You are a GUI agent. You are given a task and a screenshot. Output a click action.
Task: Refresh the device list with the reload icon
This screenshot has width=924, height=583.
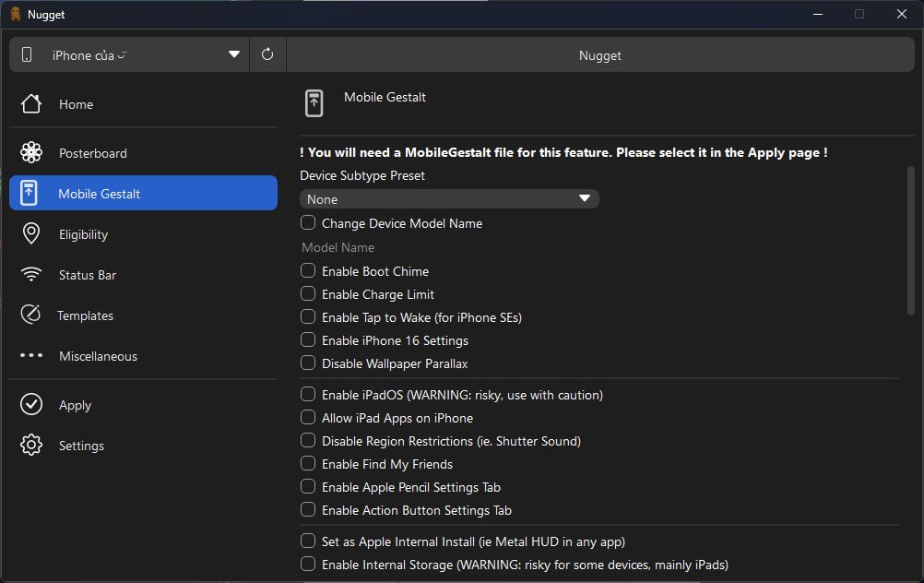click(x=267, y=54)
